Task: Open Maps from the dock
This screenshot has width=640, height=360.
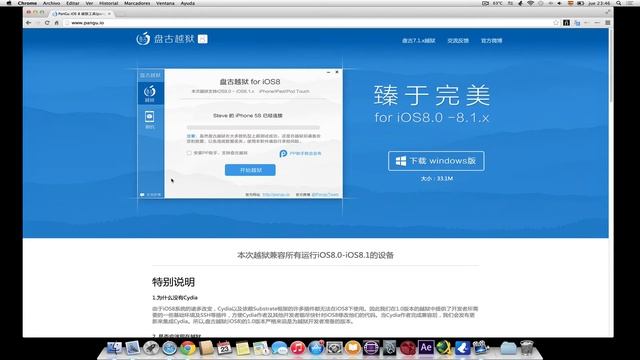Action: (x=260, y=348)
